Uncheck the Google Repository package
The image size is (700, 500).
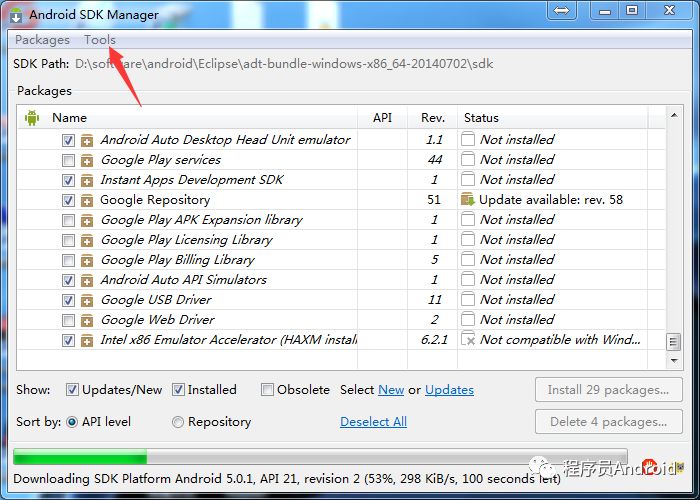68,200
